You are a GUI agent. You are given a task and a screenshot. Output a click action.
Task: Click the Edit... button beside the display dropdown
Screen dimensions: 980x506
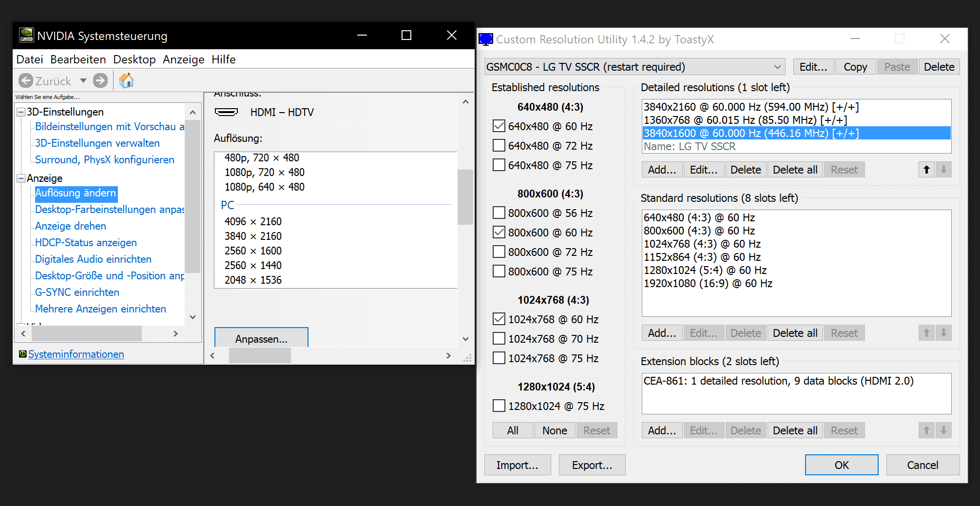813,67
